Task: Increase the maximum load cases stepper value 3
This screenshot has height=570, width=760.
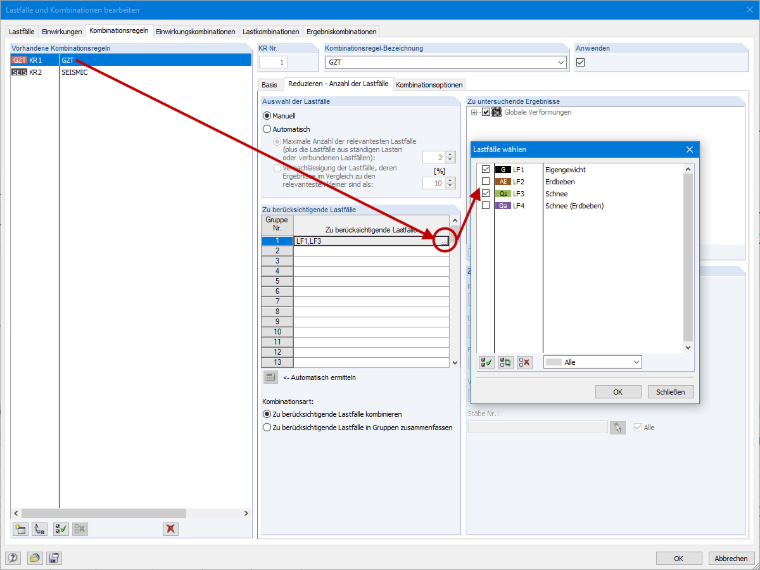Action: (450, 155)
